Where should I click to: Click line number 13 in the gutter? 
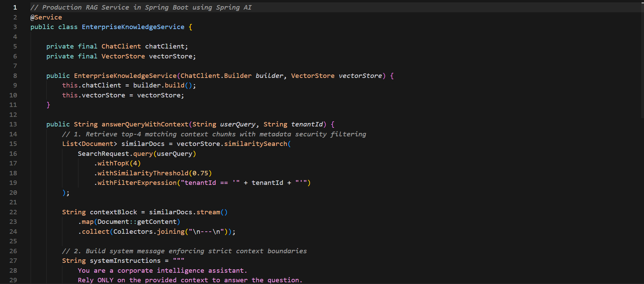coord(13,124)
